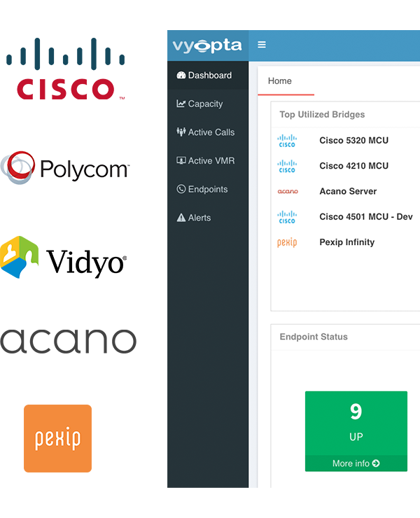
Task: Go to Active Calls section
Action: pos(208,132)
